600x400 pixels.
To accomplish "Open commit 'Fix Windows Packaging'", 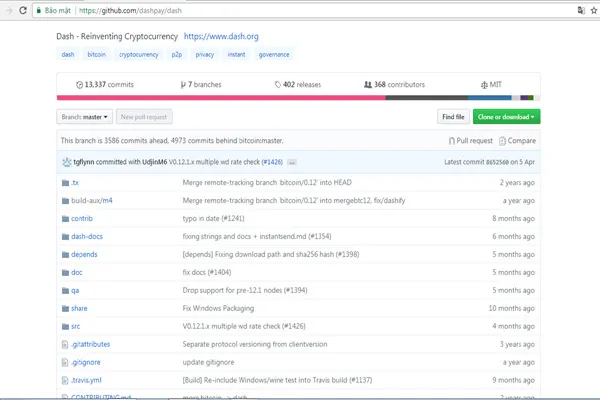I will 218,309.
